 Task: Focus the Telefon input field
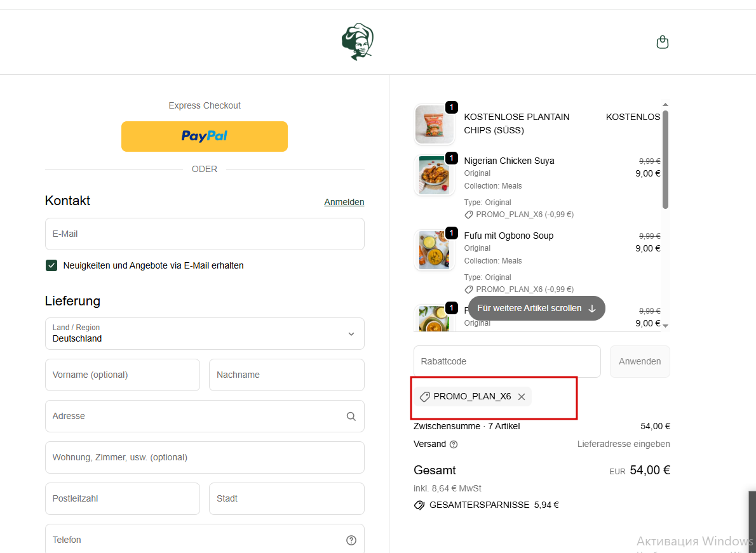[x=205, y=538]
